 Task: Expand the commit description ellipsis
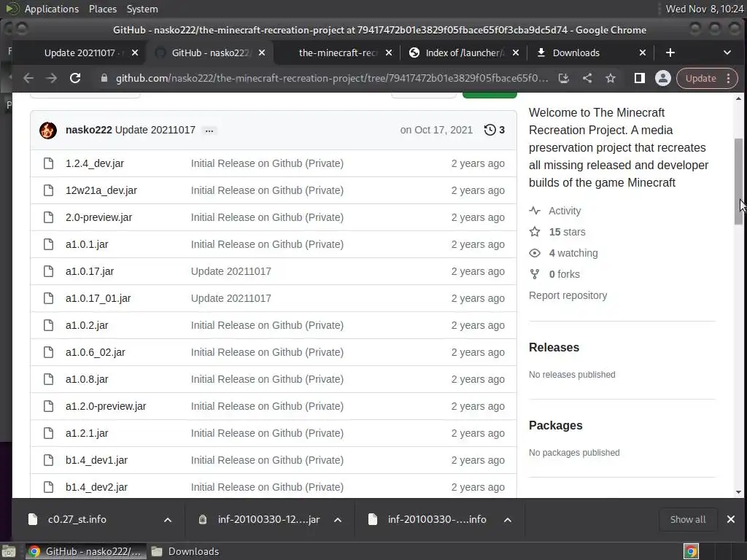click(x=209, y=130)
